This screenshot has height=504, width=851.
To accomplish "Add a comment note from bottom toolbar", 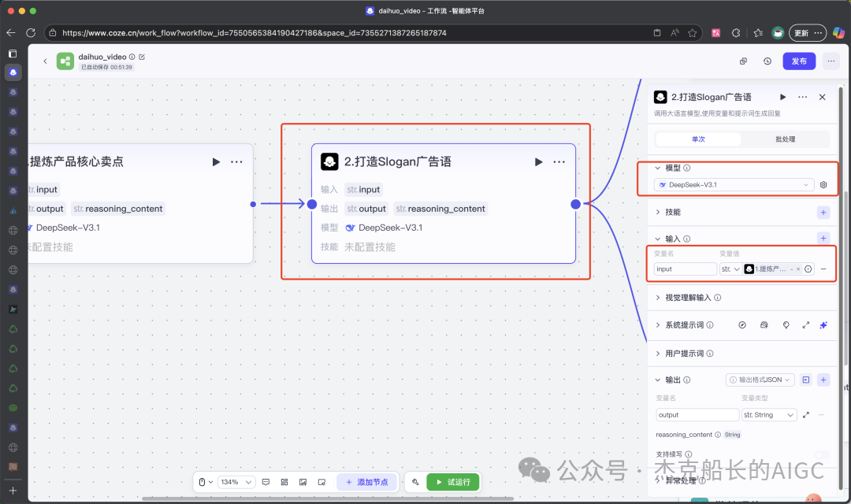I will (x=266, y=482).
